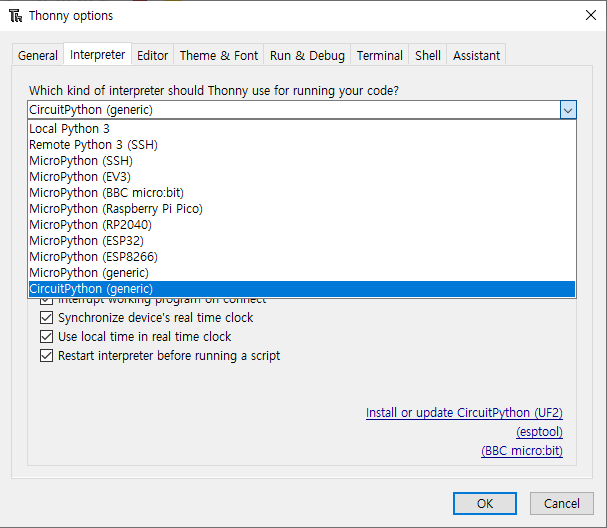The height and width of the screenshot is (528, 607).
Task: Switch to the General tab
Action: point(38,55)
